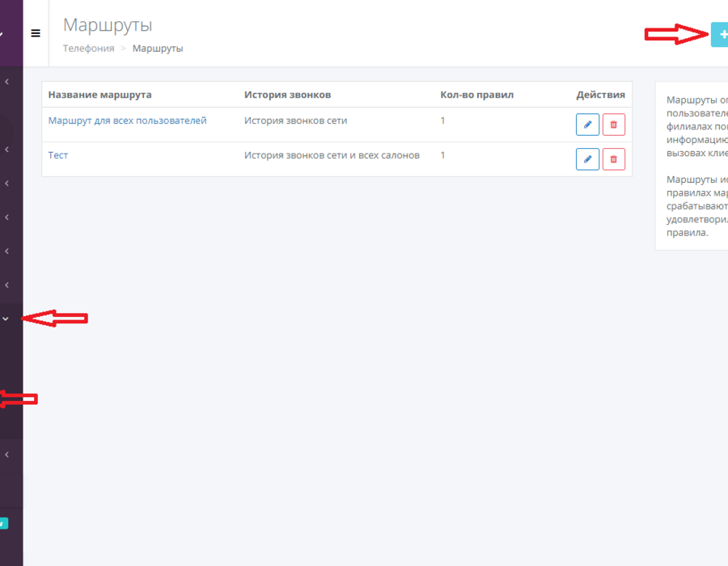Screen dimensions: 728x566
Task: Click the 'Маршруты' breadcrumb item
Action: click(158, 49)
